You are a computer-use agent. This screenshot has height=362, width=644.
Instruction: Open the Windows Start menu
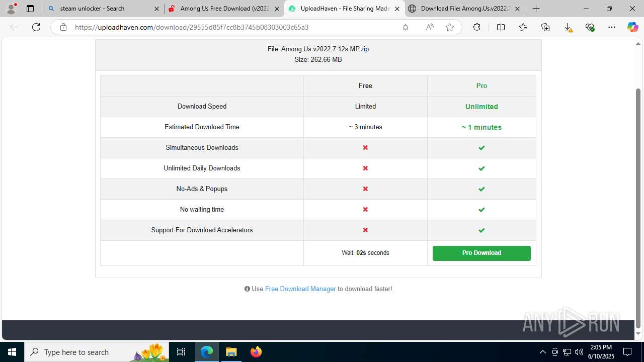coord(12,352)
